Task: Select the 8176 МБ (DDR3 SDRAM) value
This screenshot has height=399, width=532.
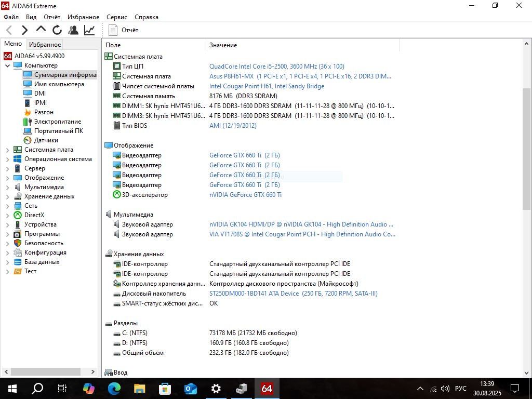Action: click(x=243, y=96)
